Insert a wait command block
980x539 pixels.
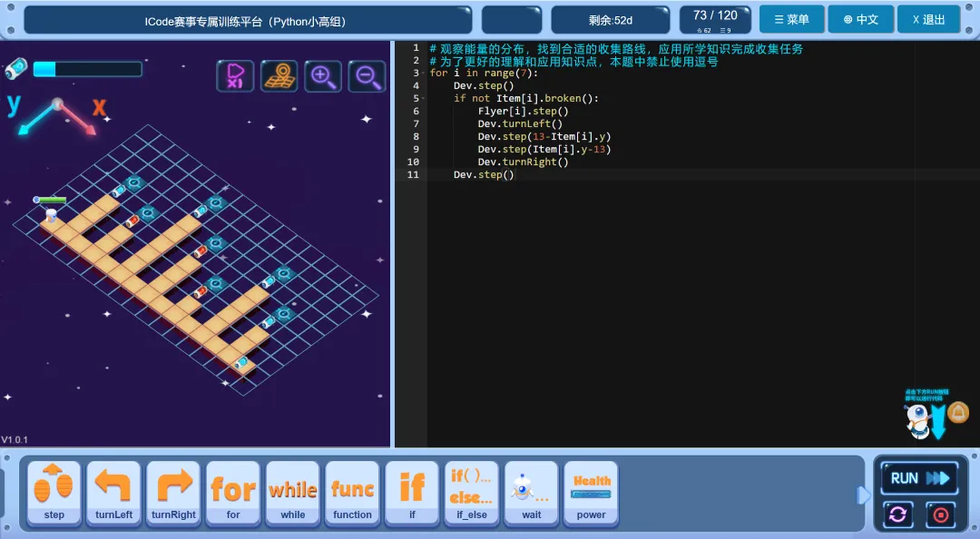pos(531,493)
